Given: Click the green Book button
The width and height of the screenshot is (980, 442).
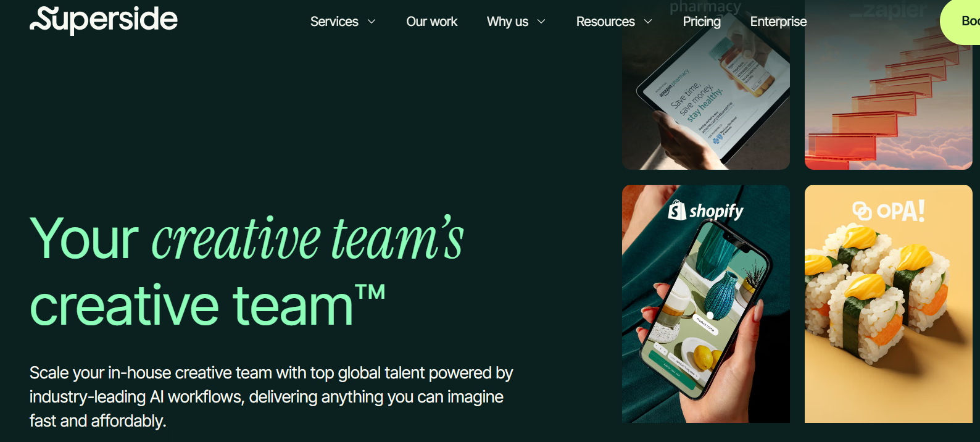Looking at the screenshot, I should (x=960, y=22).
